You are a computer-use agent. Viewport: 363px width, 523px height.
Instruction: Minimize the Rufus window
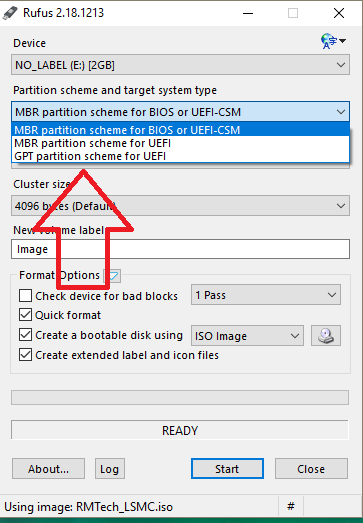pos(248,13)
